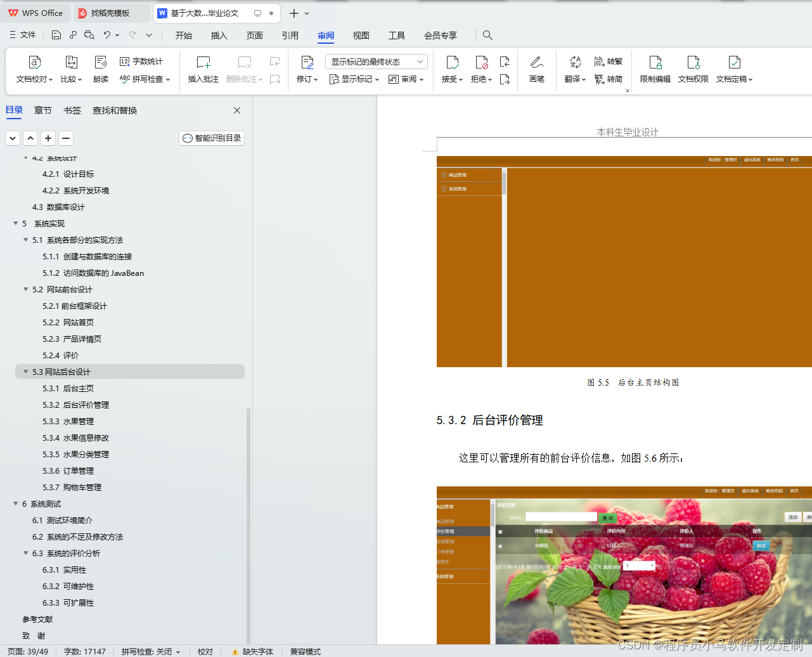
Task: Click the print preview icon in quick toolbar
Action: (89, 35)
